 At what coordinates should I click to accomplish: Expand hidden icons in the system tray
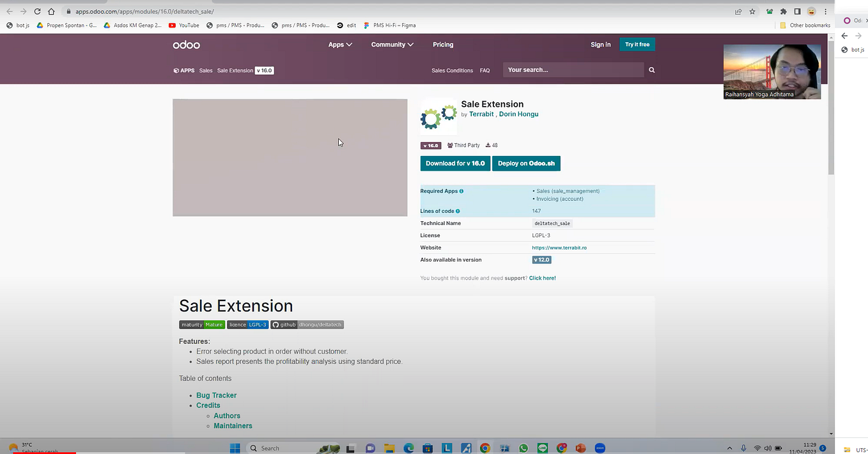pyautogui.click(x=729, y=448)
